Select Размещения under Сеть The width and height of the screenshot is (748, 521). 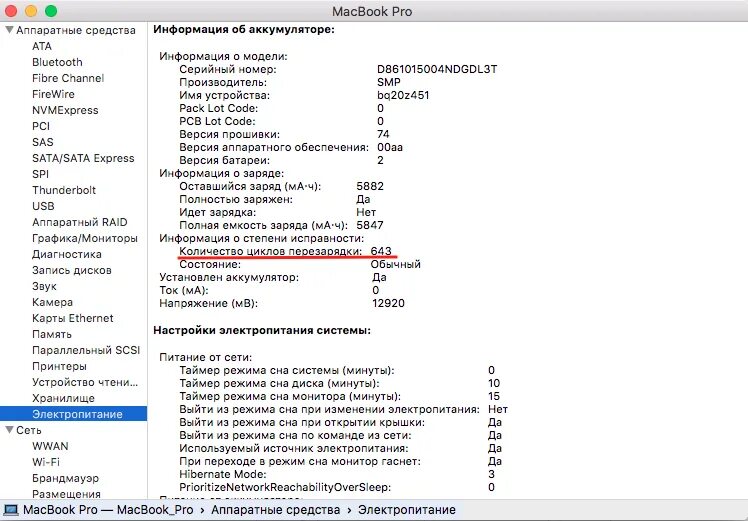point(66,494)
